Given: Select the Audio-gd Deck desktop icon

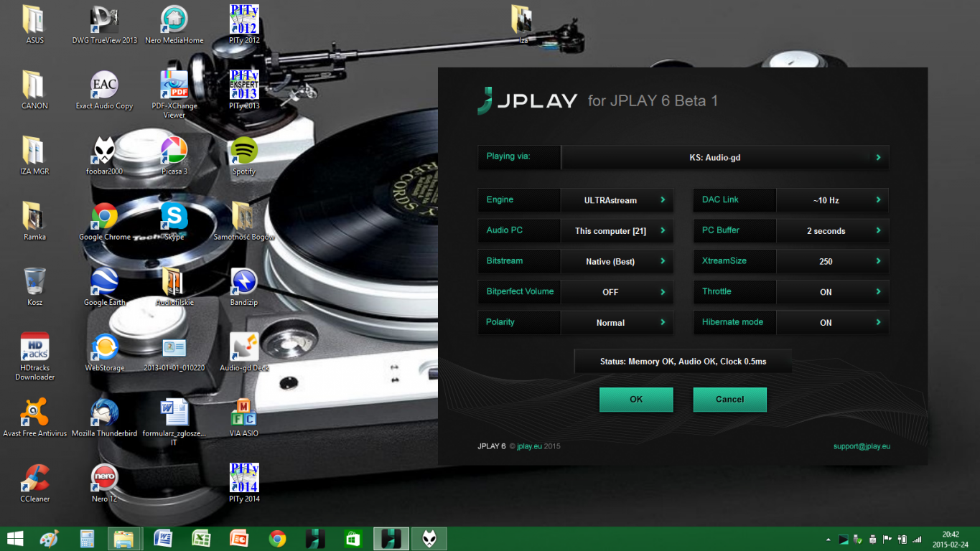Looking at the screenshot, I should click(244, 352).
